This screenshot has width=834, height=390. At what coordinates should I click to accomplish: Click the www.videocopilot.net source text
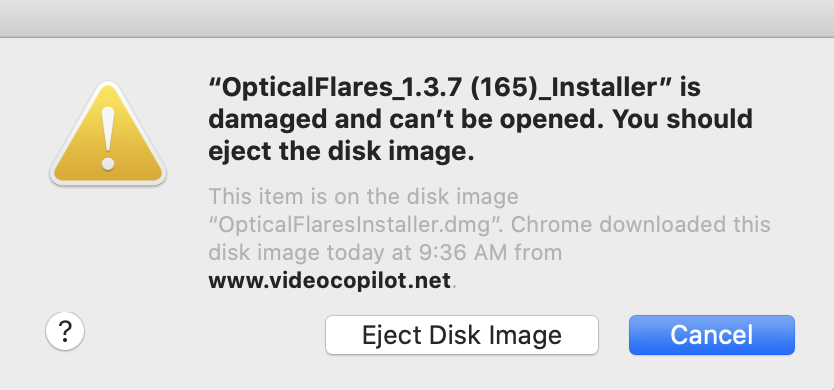tap(330, 280)
